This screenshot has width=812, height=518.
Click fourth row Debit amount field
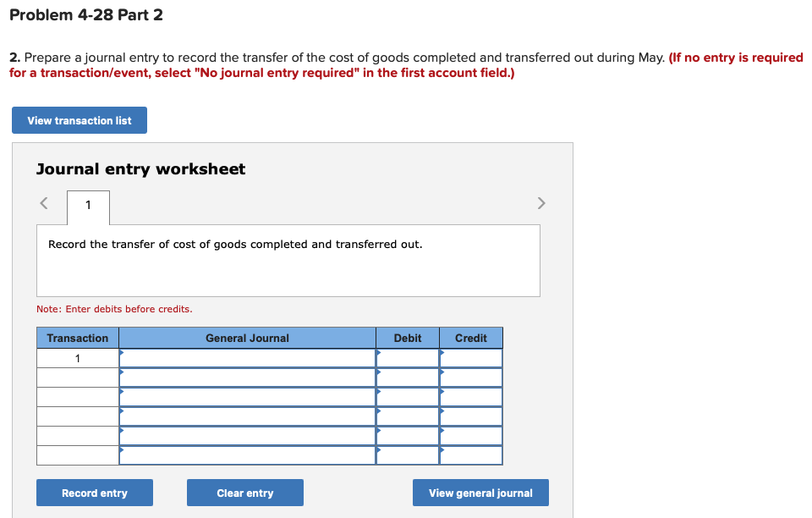[408, 416]
